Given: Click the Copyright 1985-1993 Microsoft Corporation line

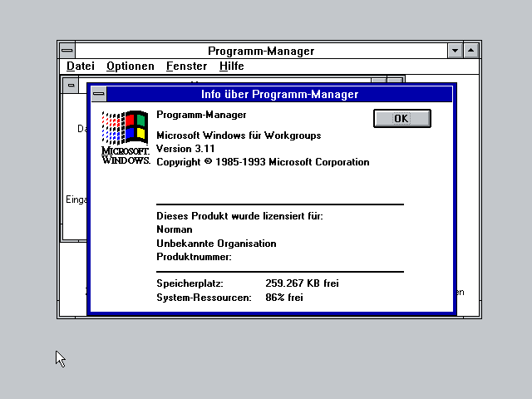Looking at the screenshot, I should point(263,162).
